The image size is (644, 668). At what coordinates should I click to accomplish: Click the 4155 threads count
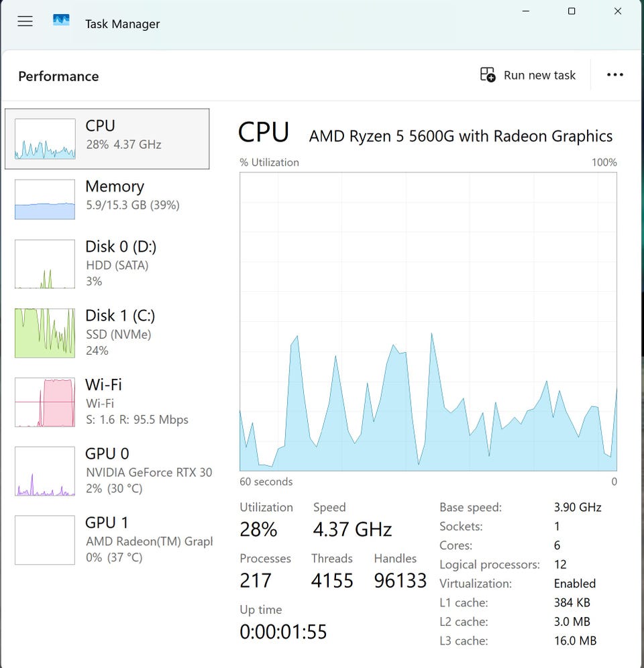332,581
